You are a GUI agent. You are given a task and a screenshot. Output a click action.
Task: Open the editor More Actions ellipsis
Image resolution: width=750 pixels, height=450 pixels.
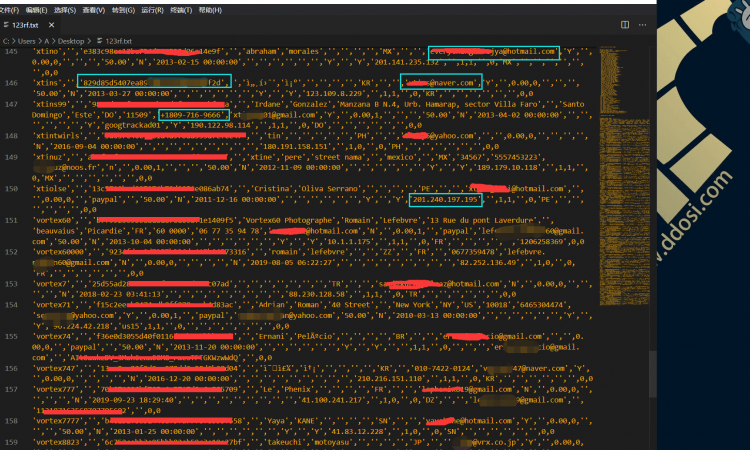[642, 25]
